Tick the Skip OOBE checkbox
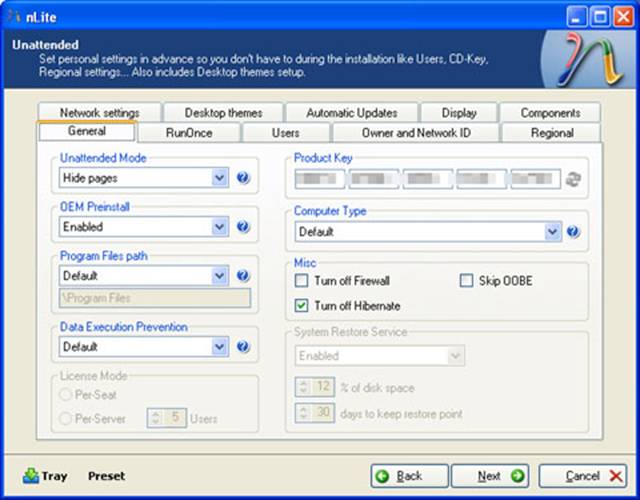The image size is (640, 500). click(466, 281)
